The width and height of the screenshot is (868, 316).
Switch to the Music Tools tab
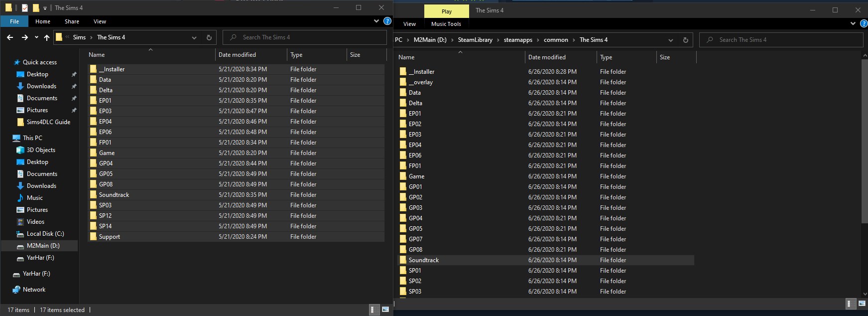[x=446, y=24]
